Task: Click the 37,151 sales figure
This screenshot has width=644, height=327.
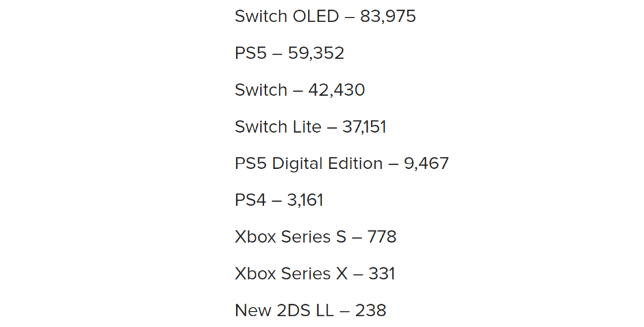Action: pyautogui.click(x=364, y=127)
